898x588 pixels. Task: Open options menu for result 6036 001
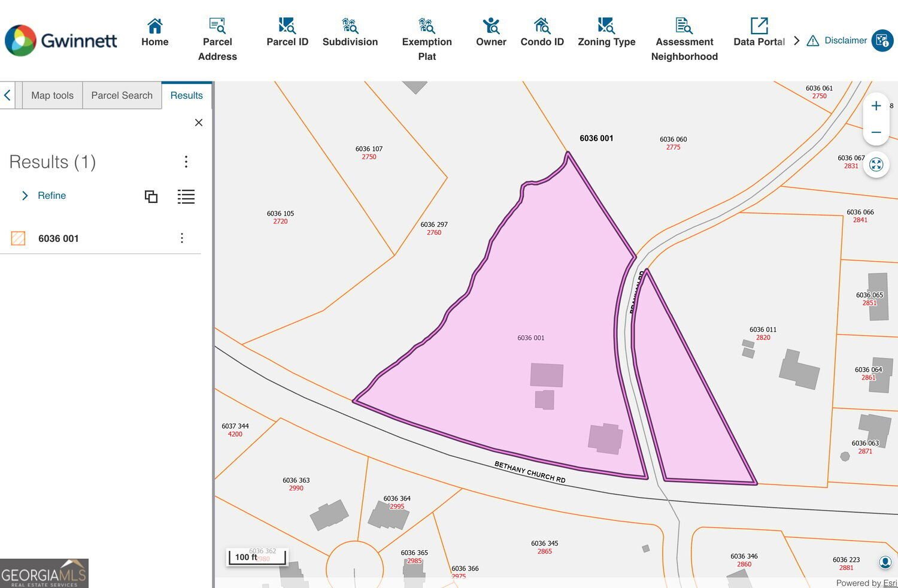pos(182,238)
